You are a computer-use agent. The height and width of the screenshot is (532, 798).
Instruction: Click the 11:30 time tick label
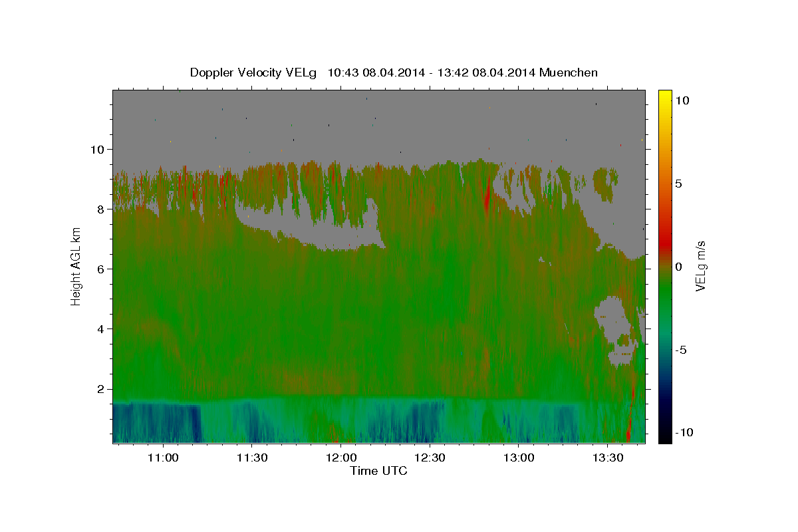coord(251,458)
